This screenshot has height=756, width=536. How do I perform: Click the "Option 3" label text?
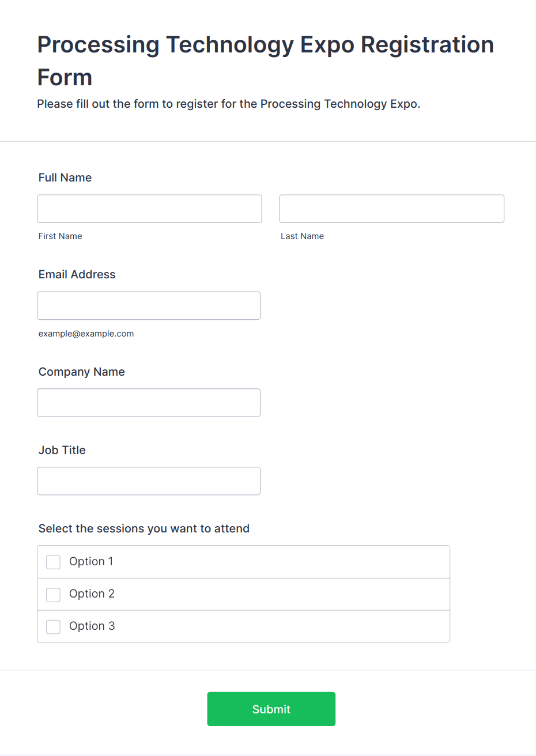[92, 626]
